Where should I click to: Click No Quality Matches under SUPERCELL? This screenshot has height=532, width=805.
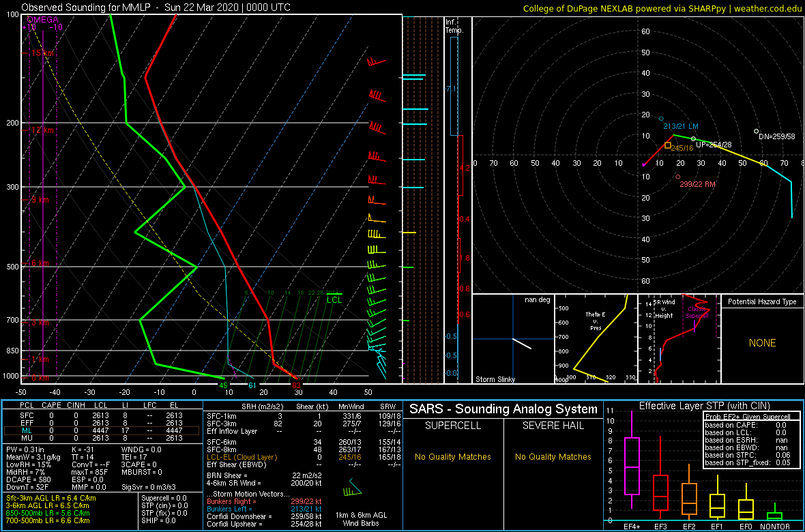tap(453, 456)
